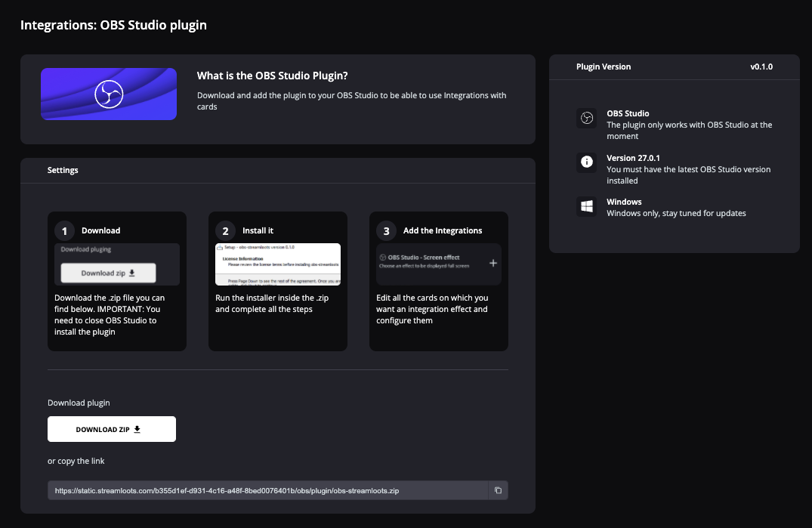Click 'What is the OBS Studio Plugin?' heading

coord(273,76)
